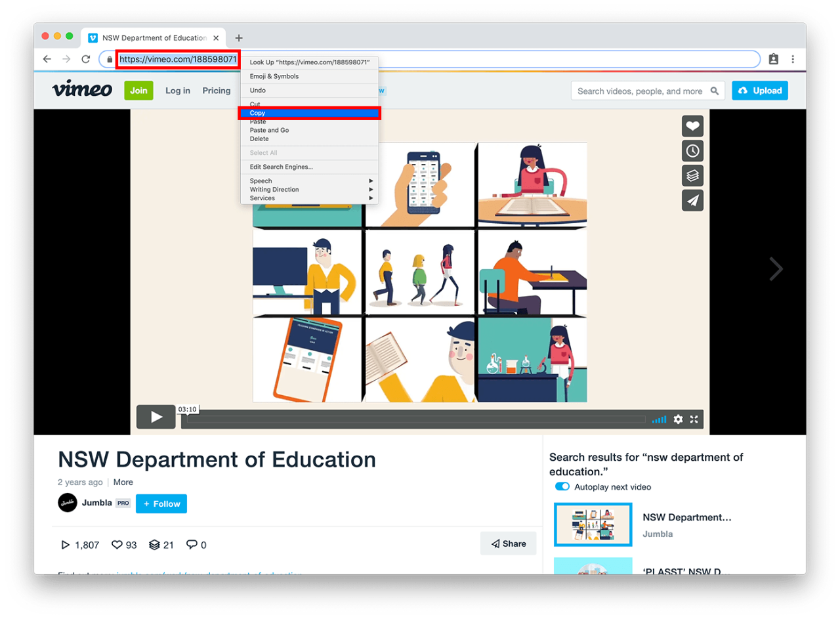Image resolution: width=840 pixels, height=619 pixels.
Task: Choose Undo in context menu
Action: [x=310, y=90]
